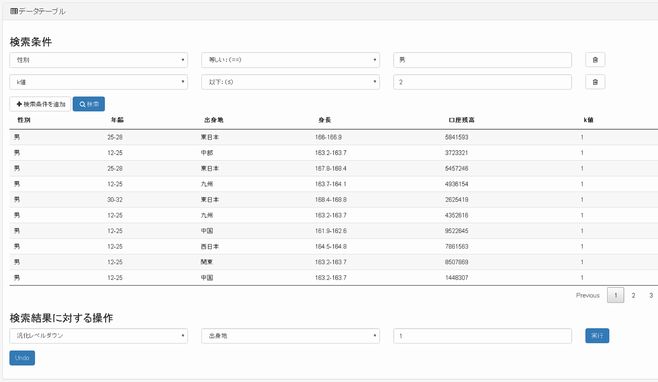Click the 検索結果に対する操作 heading

pos(61,318)
